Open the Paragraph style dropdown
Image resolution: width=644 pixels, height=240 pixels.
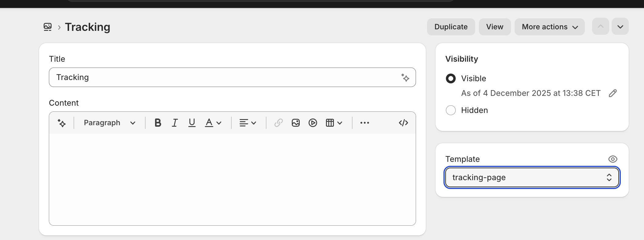[109, 123]
